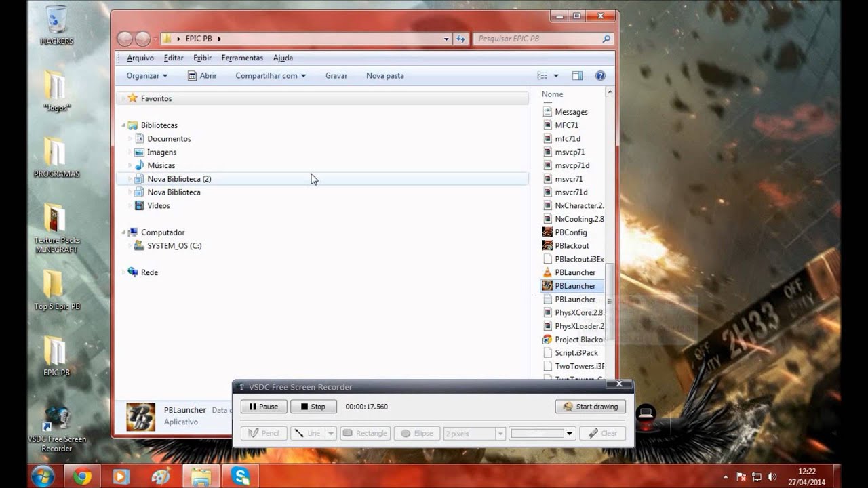Open Explorer help question mark icon

point(600,76)
